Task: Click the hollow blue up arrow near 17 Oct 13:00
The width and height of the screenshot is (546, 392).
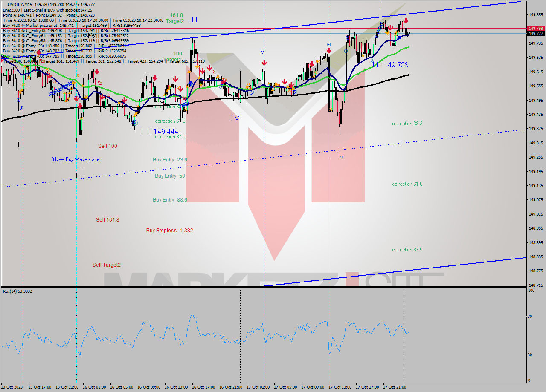Action: tap(340, 158)
